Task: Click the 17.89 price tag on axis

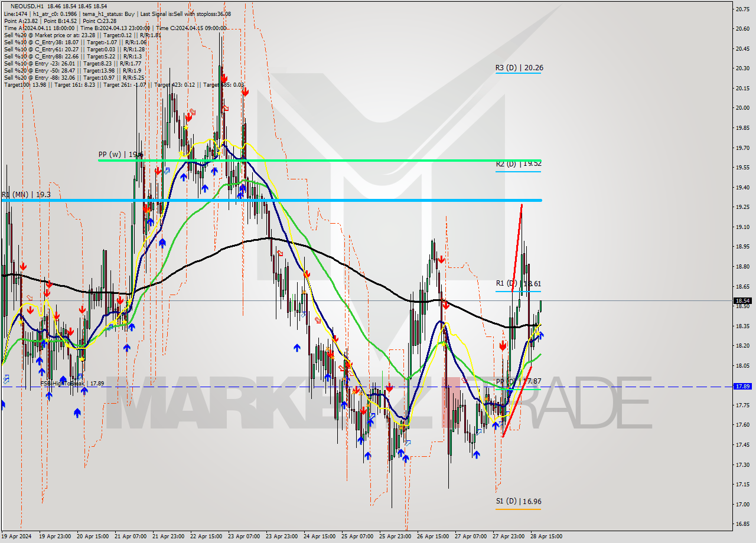Action: pyautogui.click(x=742, y=386)
